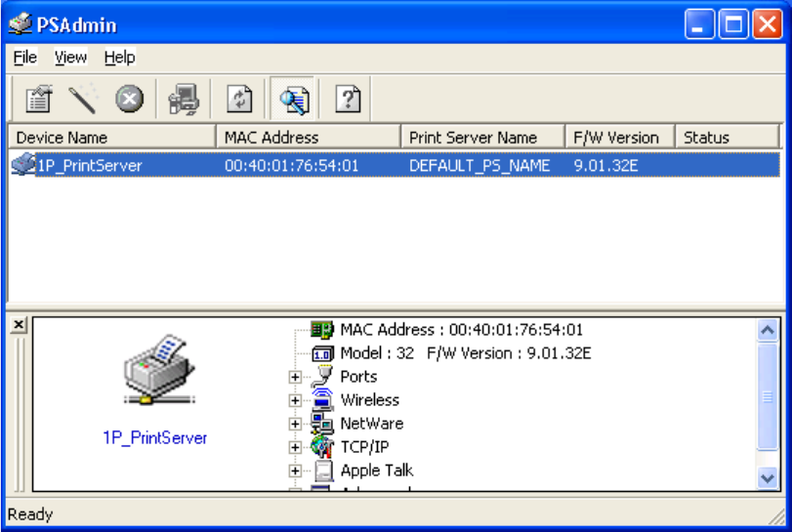Select the NetWare tree label
The width and height of the screenshot is (792, 532).
[x=372, y=423]
